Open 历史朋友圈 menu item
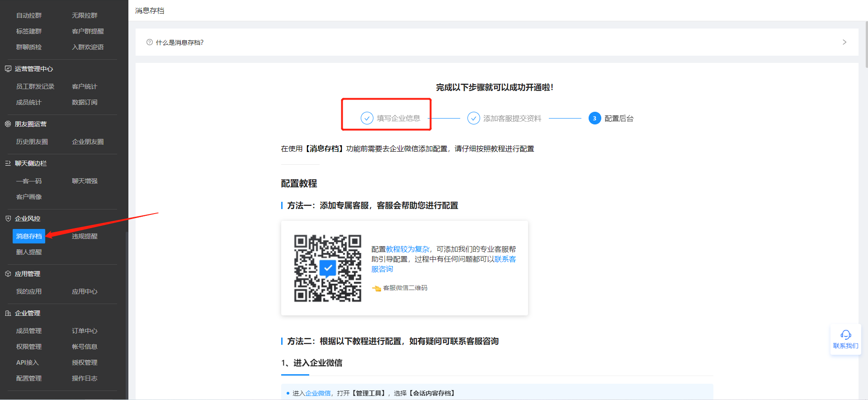The width and height of the screenshot is (868, 400). click(32, 142)
